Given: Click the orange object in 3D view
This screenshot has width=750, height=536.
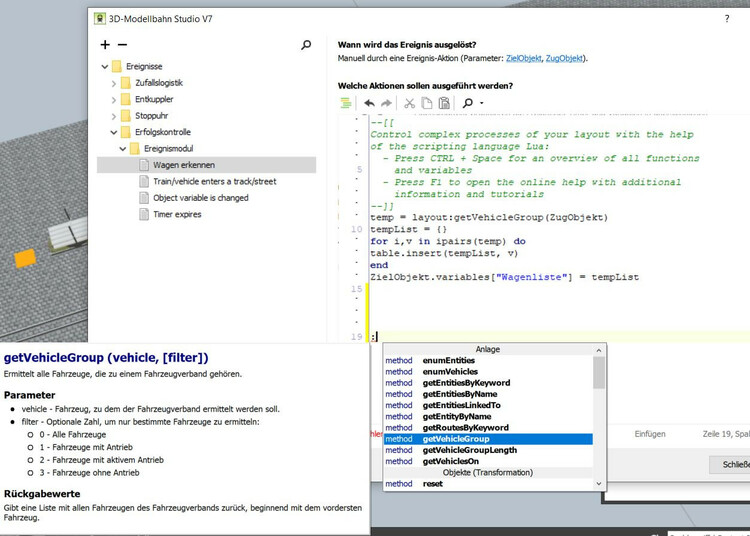Looking at the screenshot, I should pyautogui.click(x=25, y=258).
